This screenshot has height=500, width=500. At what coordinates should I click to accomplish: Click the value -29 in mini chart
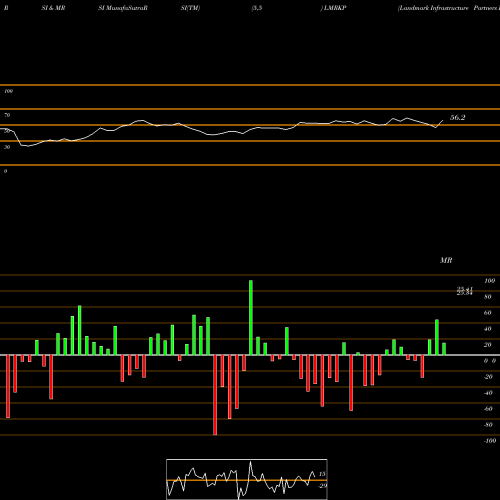[322, 486]
